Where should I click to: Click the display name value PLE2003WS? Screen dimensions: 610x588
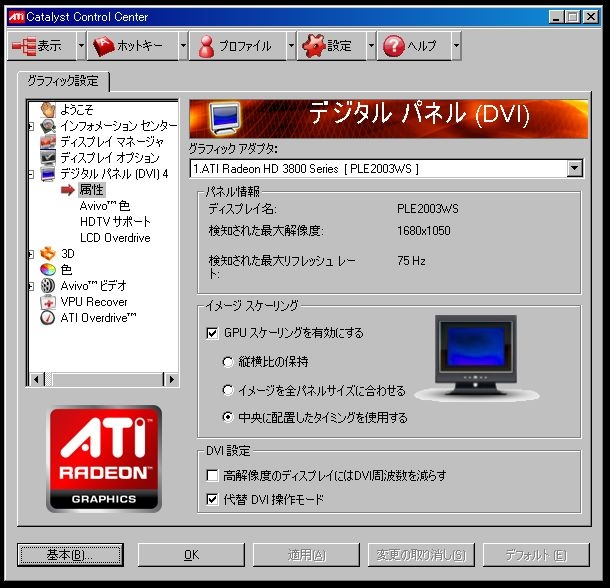coord(428,209)
